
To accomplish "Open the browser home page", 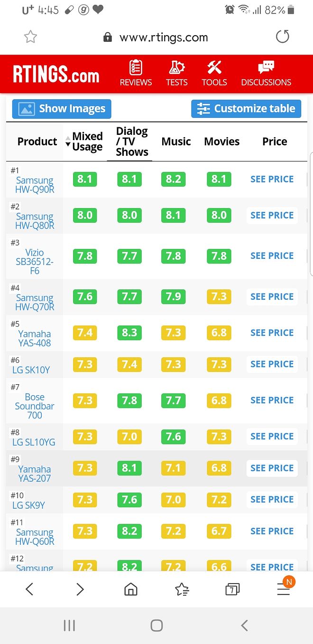I will pos(130,589).
